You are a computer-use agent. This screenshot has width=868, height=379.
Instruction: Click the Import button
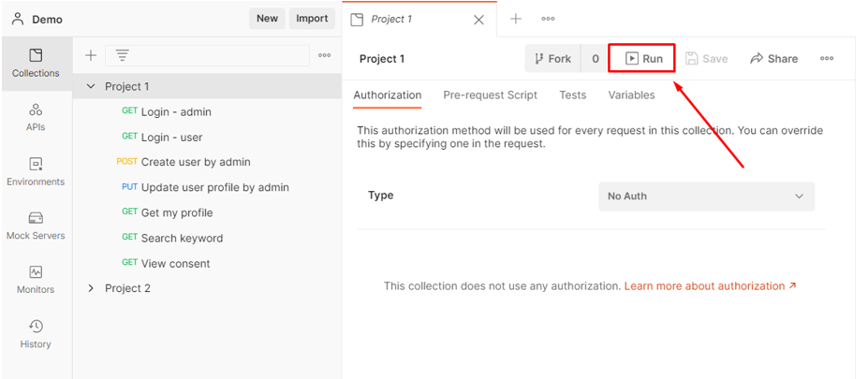pos(312,19)
